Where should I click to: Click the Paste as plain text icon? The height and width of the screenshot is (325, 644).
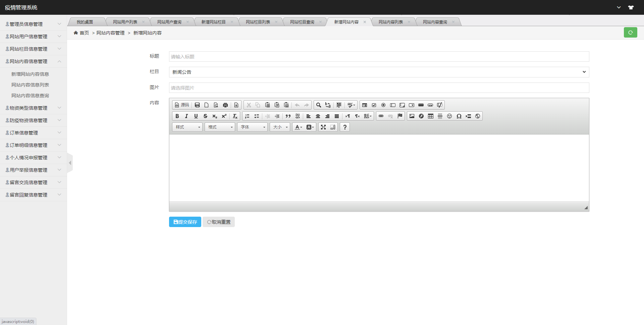277,105
